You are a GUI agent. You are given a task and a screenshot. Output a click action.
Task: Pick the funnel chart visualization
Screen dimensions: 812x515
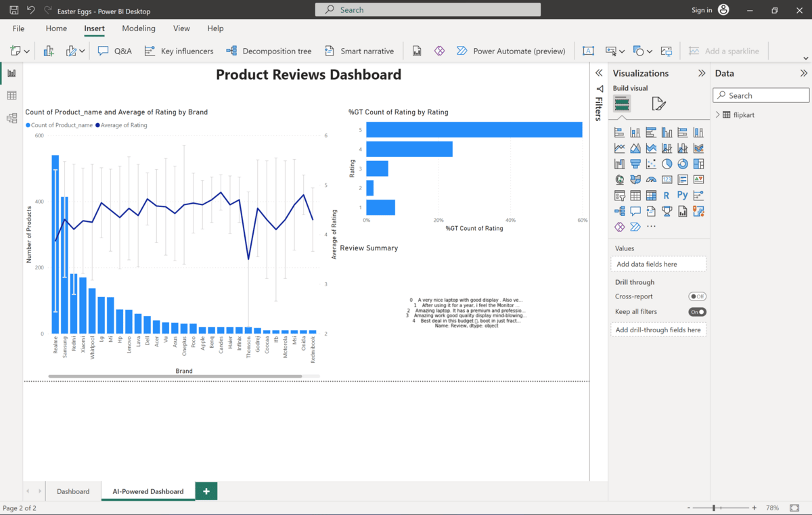pyautogui.click(x=635, y=164)
